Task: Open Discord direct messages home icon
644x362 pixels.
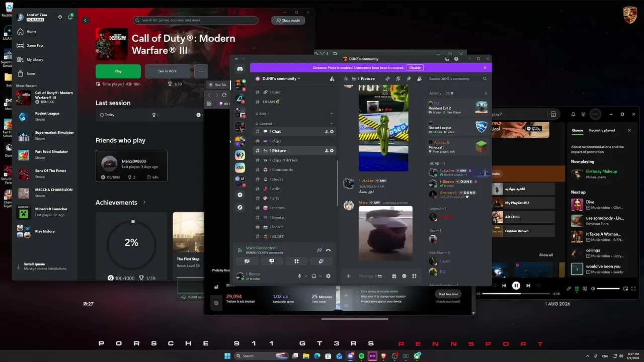Action: click(x=240, y=69)
